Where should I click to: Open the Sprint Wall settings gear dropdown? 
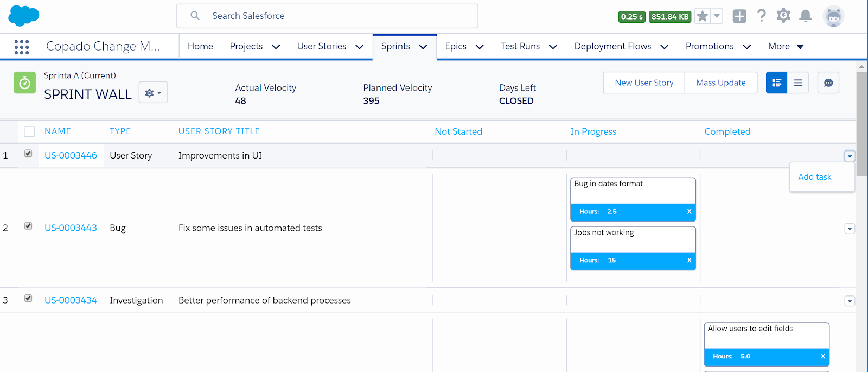pos(153,92)
